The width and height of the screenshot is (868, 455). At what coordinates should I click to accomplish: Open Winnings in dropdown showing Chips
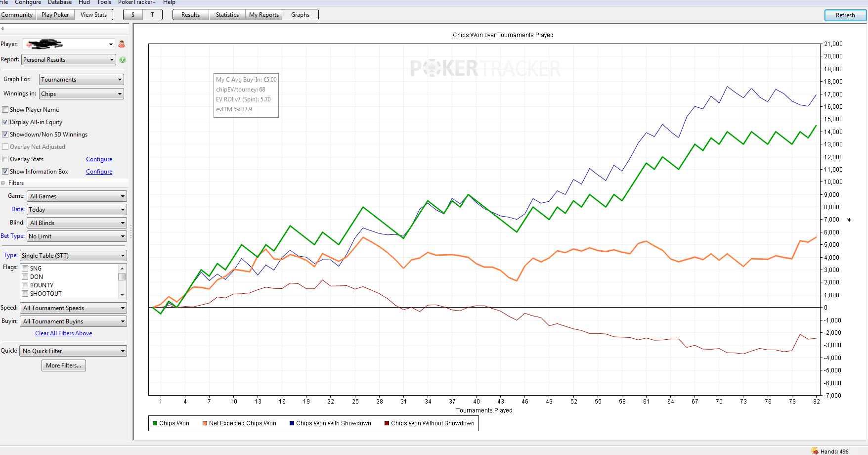(82, 94)
